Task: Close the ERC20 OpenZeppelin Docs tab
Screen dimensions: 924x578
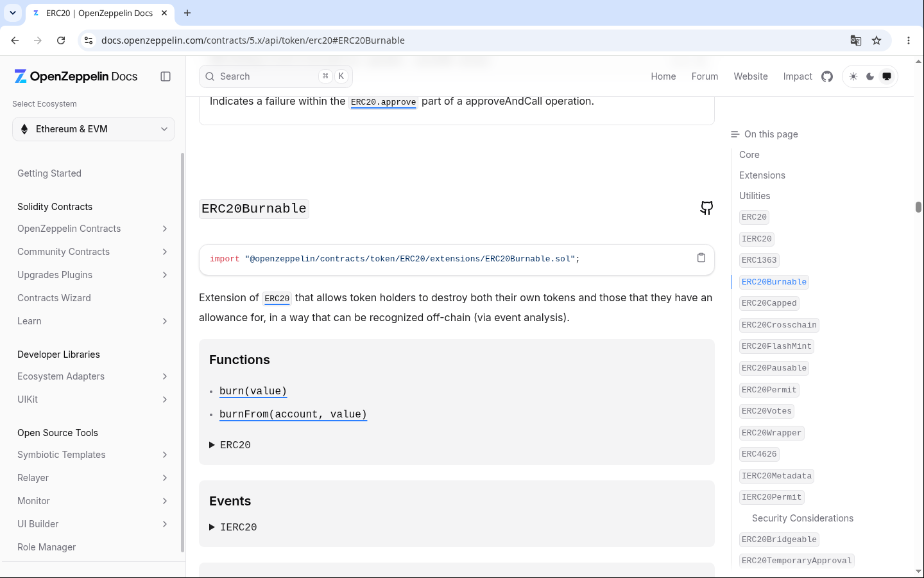Action: [164, 13]
